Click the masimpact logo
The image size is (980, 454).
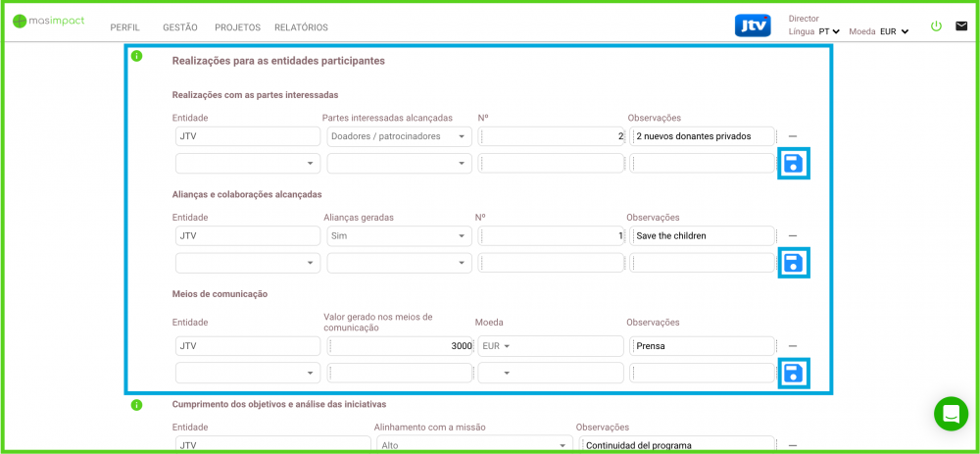[47, 22]
